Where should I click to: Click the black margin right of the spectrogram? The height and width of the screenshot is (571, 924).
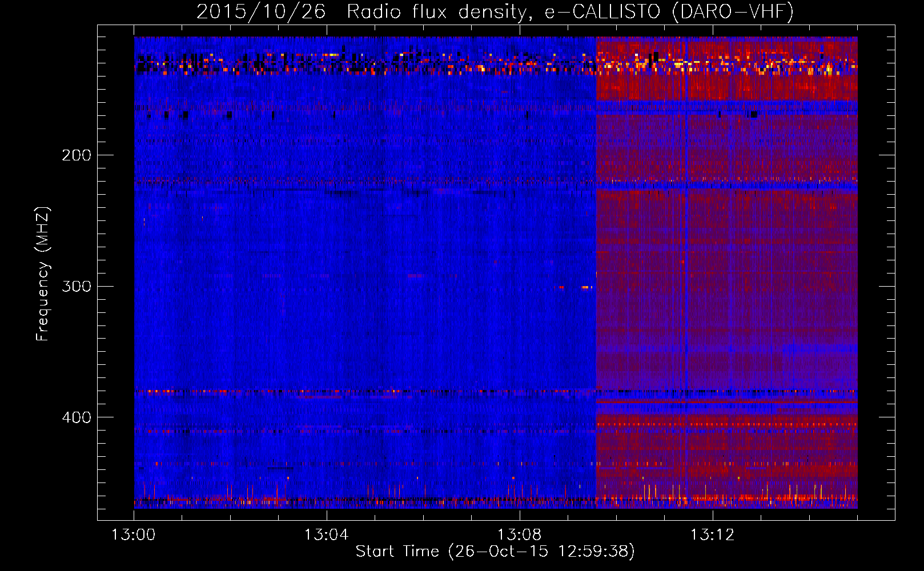(x=875, y=274)
